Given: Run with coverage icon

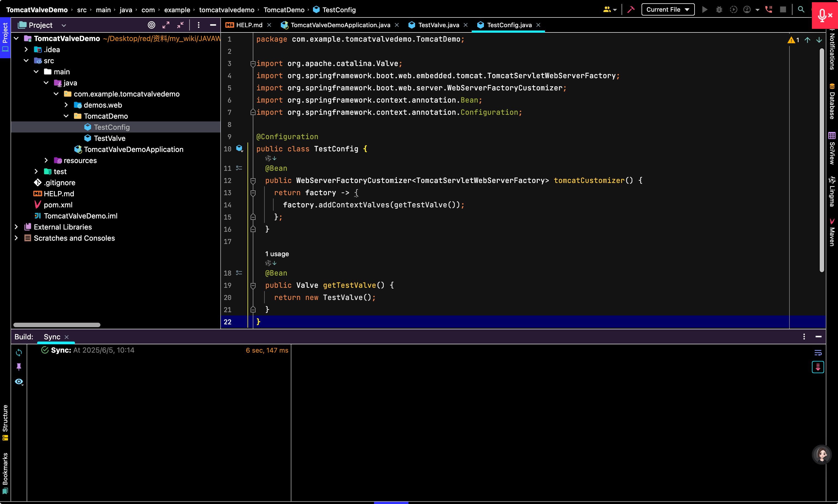Looking at the screenshot, I should pyautogui.click(x=733, y=9).
